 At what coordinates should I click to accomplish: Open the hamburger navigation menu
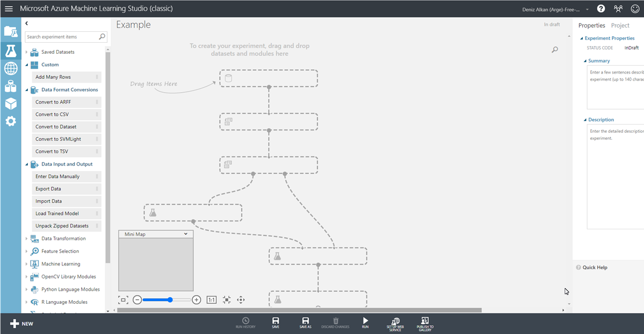coord(9,9)
